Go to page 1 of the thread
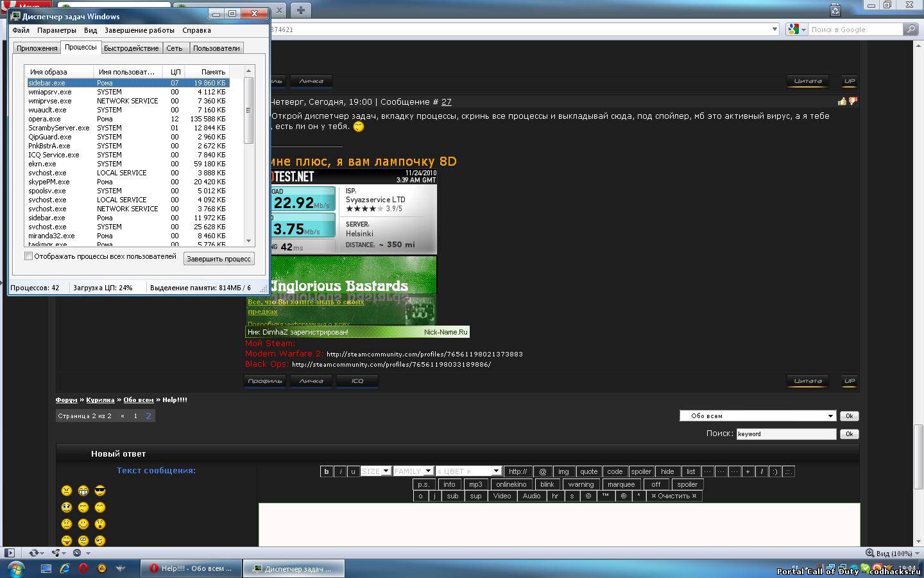 [135, 416]
